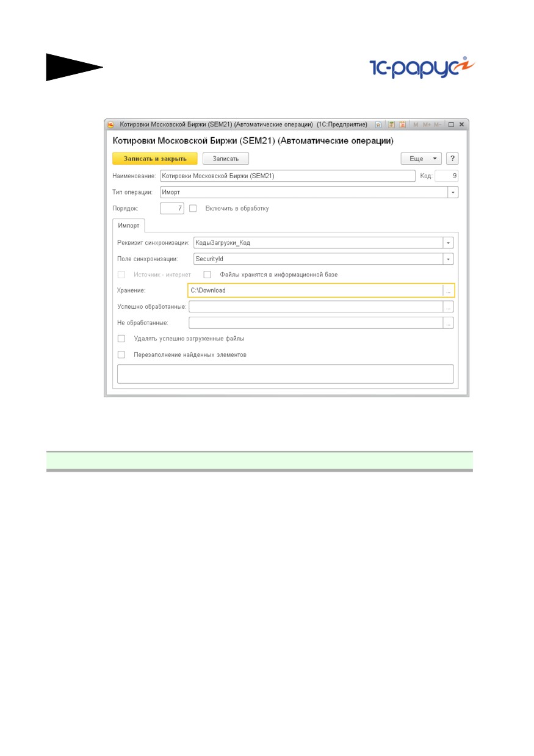Click the SecurityId field

318,259
